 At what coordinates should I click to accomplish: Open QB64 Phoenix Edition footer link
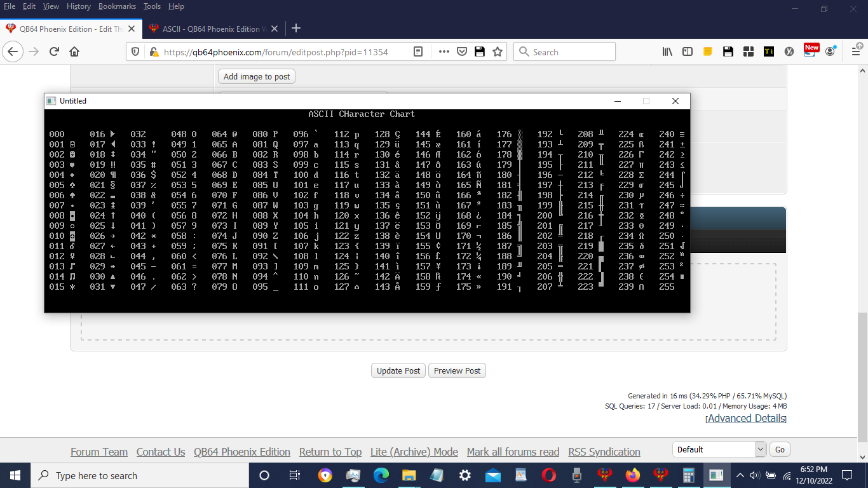242,452
